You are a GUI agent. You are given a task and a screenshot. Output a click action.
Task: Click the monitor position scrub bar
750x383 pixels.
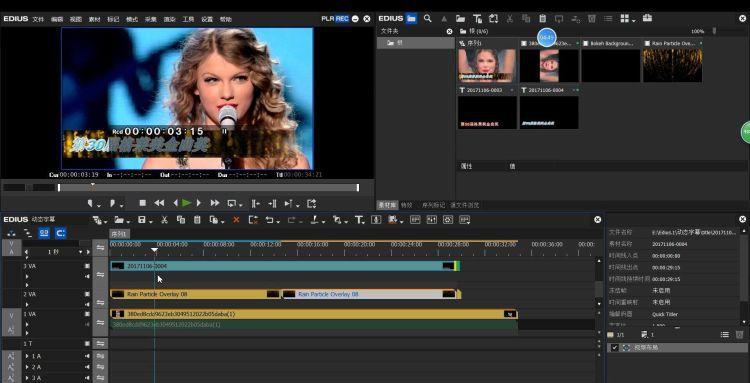pyautogui.click(x=208, y=188)
